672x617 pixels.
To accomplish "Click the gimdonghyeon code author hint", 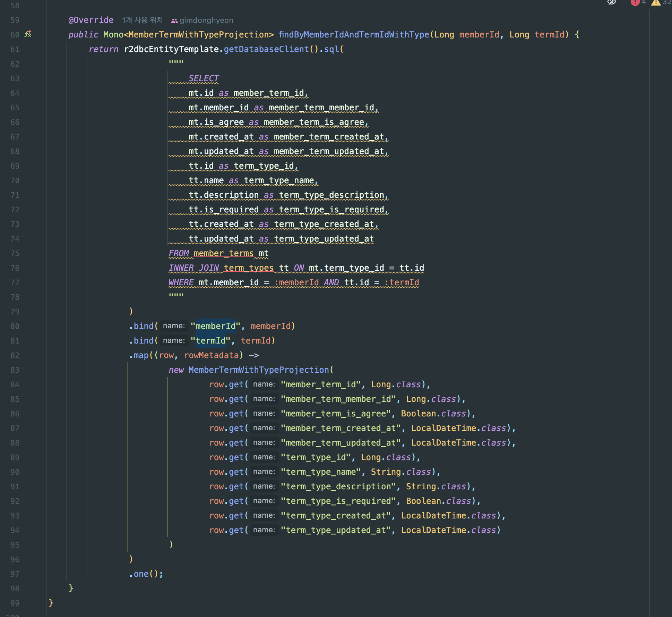I will 206,20.
